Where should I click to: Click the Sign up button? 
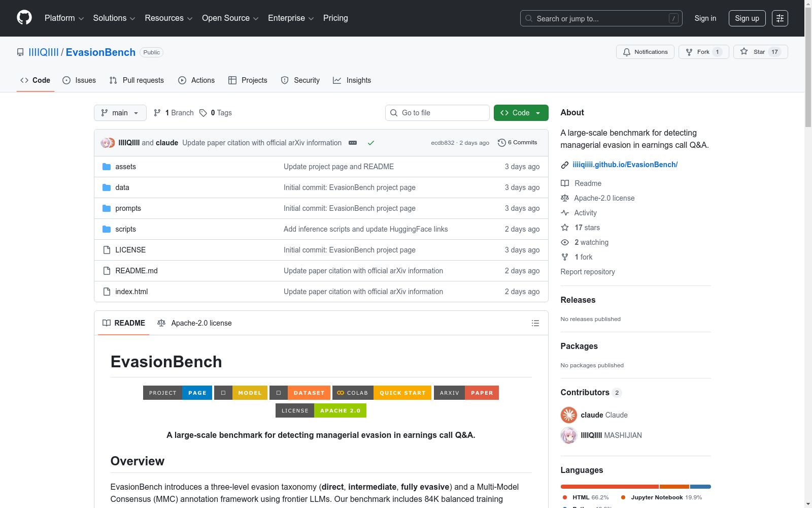click(x=747, y=18)
